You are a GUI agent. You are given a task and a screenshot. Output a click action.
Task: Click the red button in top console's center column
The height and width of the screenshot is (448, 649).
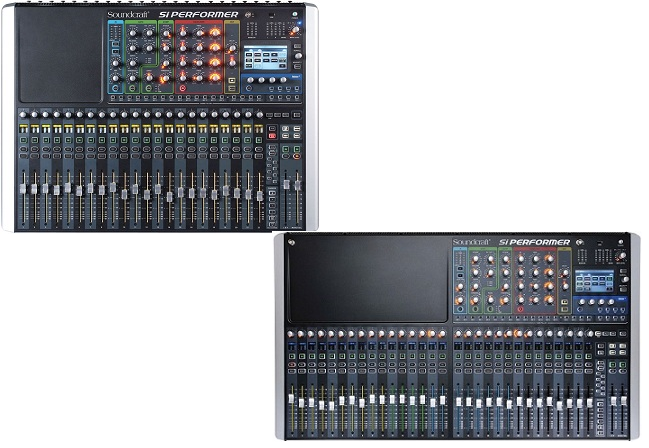272,136
